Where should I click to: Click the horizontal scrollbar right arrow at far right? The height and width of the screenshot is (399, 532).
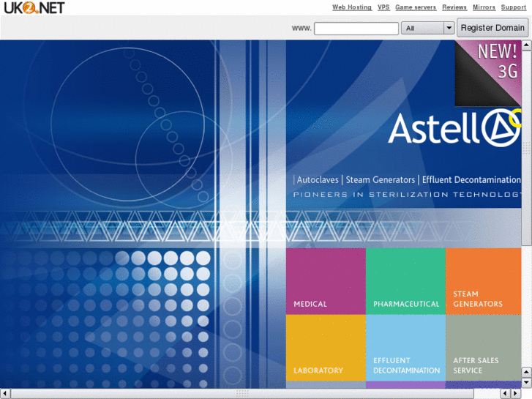515,394
